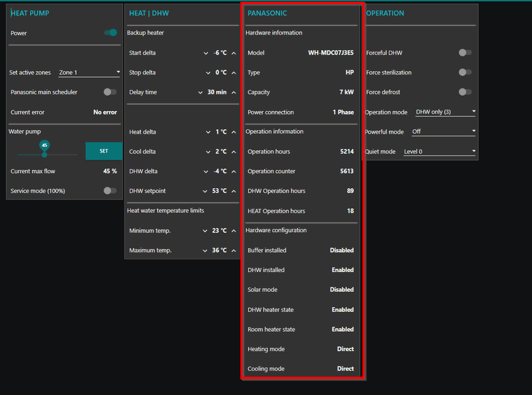
Task: Click the Power connection value 1 Phase
Action: [x=343, y=112]
